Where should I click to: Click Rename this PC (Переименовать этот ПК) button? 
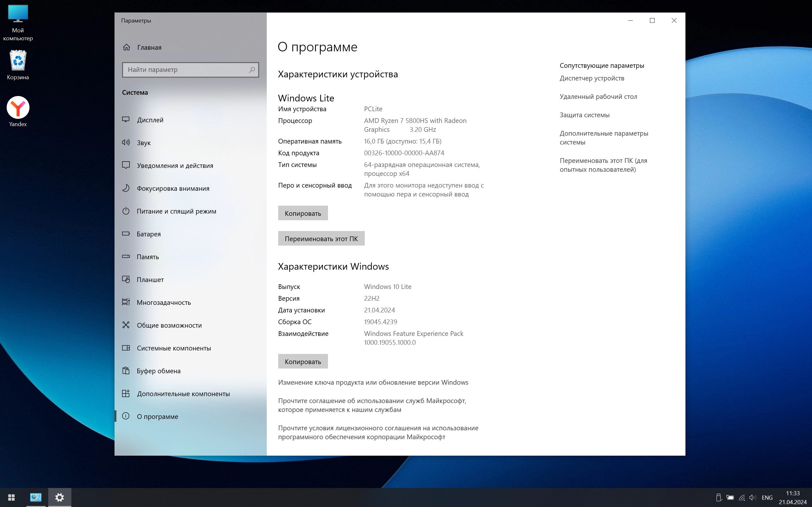(321, 238)
